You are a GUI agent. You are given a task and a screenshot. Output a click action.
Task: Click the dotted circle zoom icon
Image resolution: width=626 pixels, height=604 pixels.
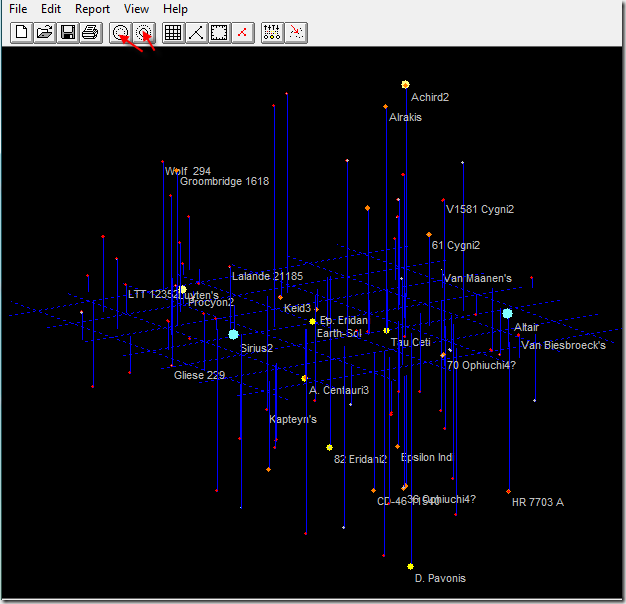143,33
